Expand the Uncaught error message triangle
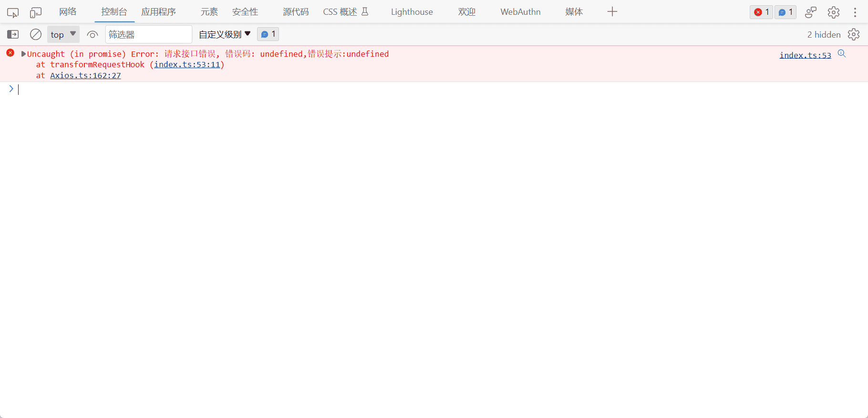Image resolution: width=868 pixels, height=418 pixels. click(x=23, y=54)
